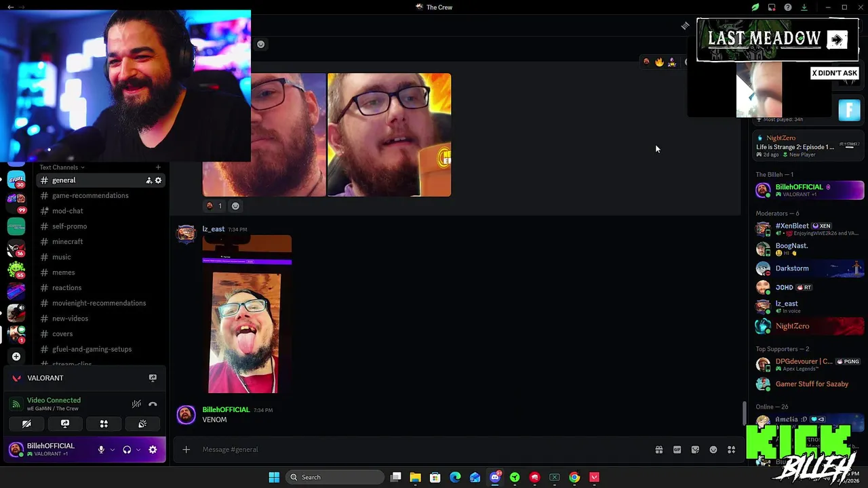Open NightZero Life is Strange 2 activity card
This screenshot has width=868, height=488.
tap(810, 146)
